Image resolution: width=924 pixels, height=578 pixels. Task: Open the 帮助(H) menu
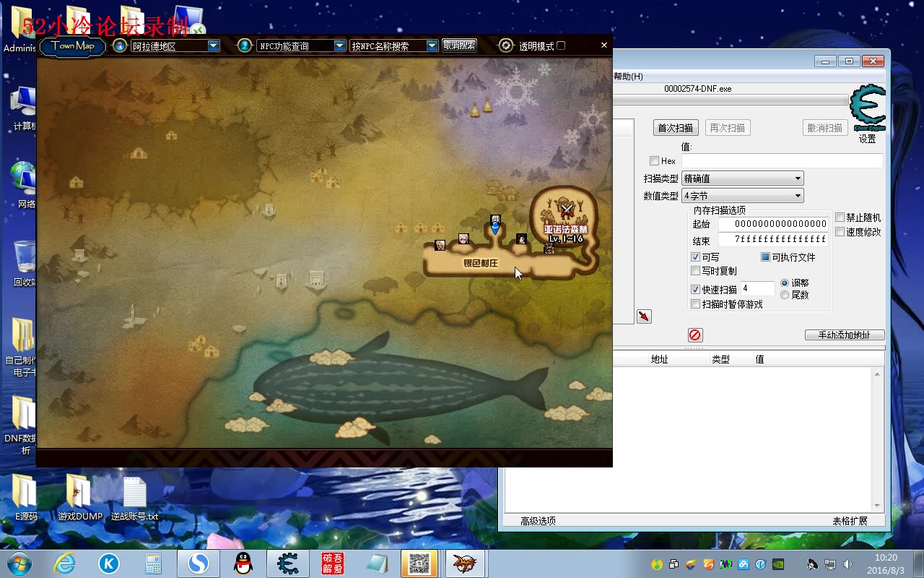coord(628,77)
